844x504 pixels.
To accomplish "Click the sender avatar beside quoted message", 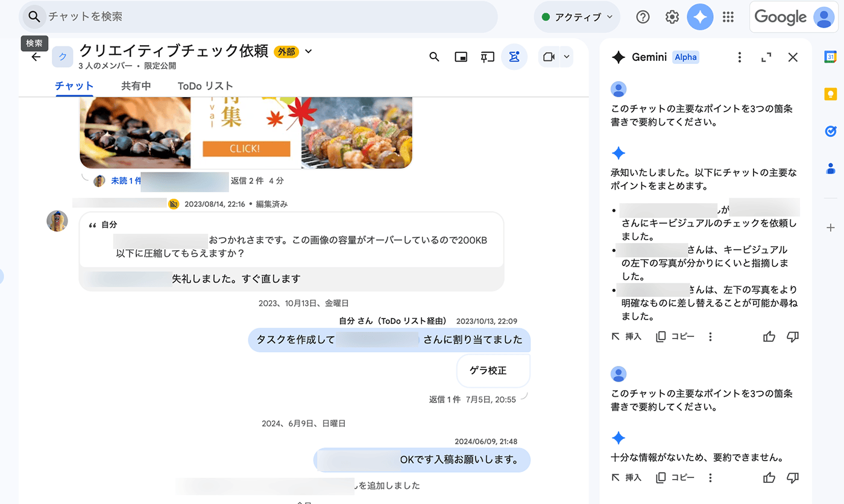I will [x=57, y=221].
